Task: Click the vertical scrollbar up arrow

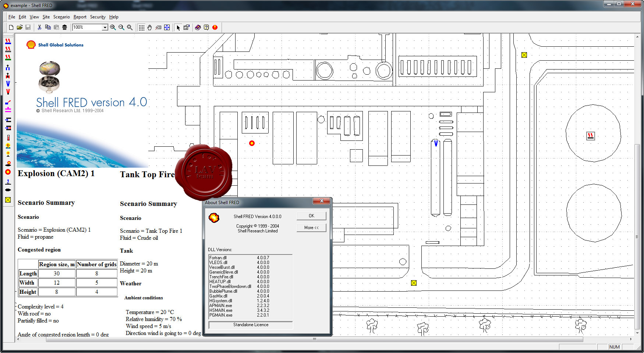Action: tap(637, 36)
